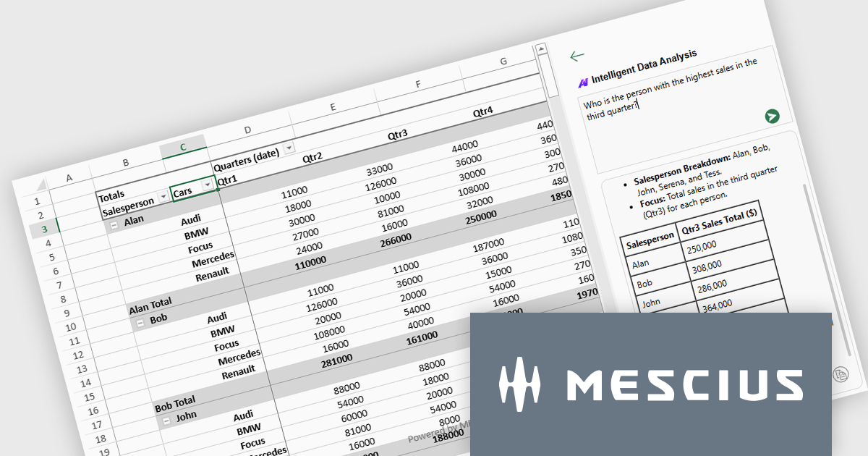Collapse the John group in pivot table
The height and width of the screenshot is (456, 868).
(x=167, y=421)
